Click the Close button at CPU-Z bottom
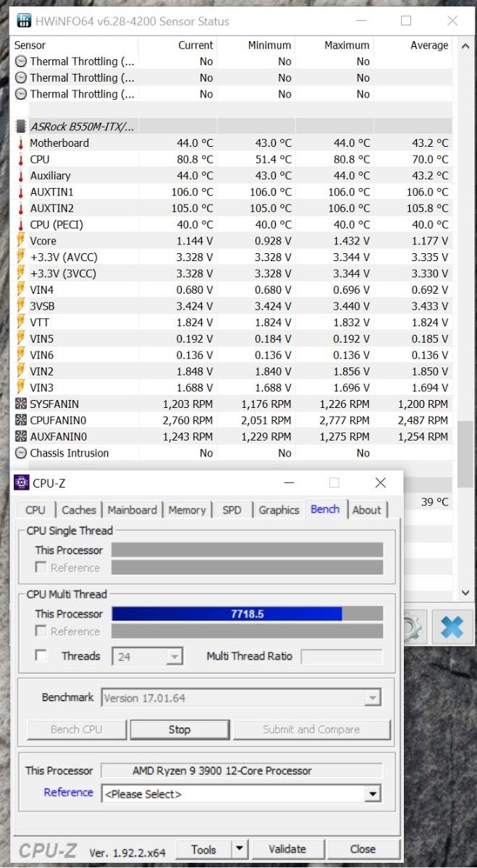 (x=363, y=849)
